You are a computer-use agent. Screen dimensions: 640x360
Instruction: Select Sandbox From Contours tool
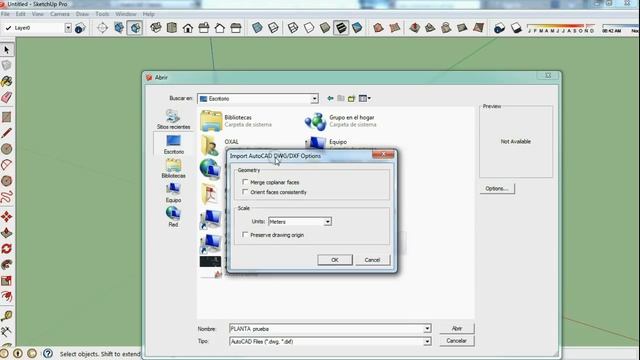point(378,28)
